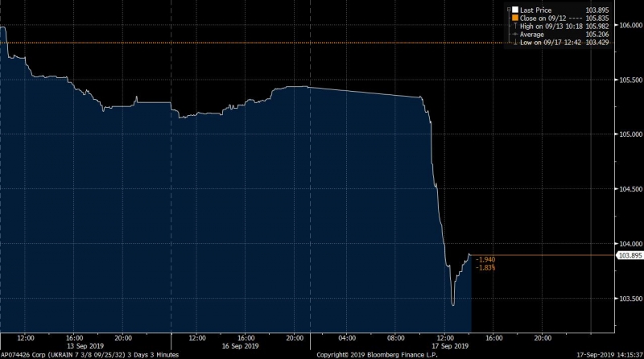Viewport: 644px width, 359px height.
Task: Click the 105.000 y-axis price label
Action: [x=628, y=134]
